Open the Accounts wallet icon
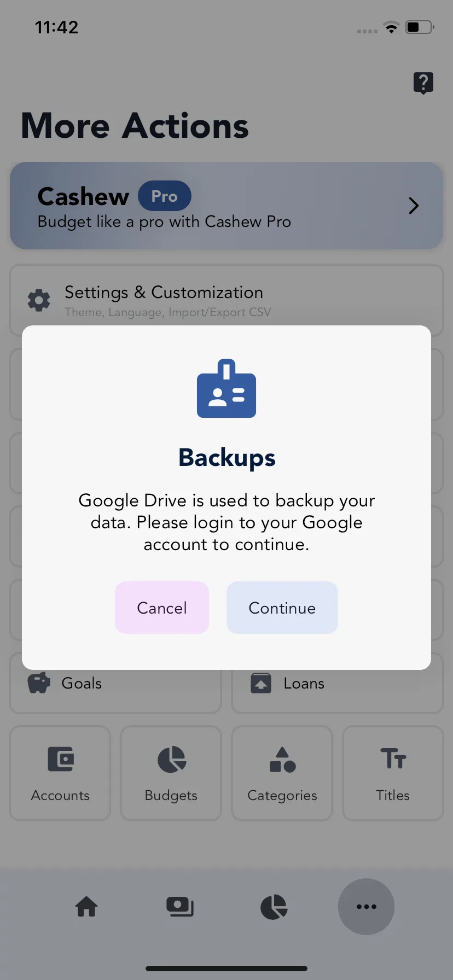The height and width of the screenshot is (980, 453). [60, 759]
